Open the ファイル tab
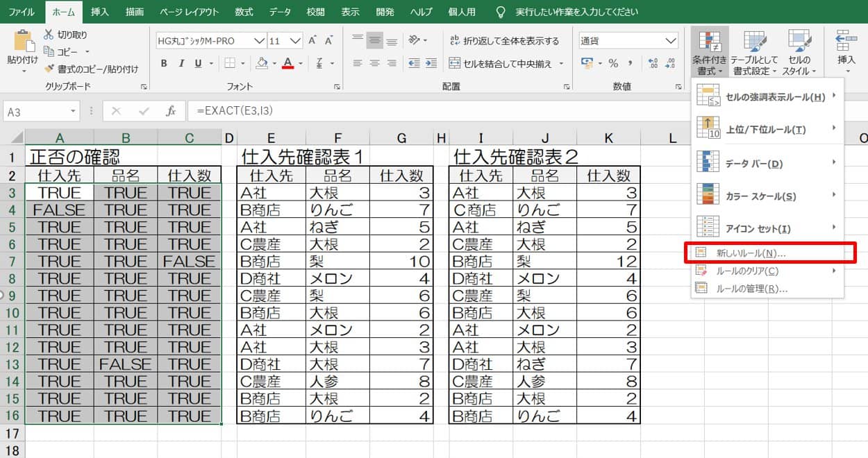The image size is (868, 458). [x=22, y=12]
